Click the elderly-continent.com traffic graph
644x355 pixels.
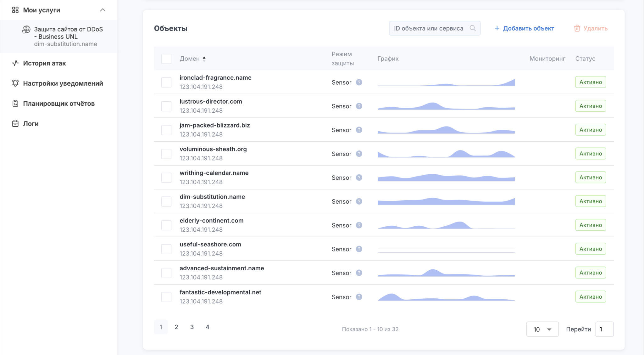coord(446,225)
